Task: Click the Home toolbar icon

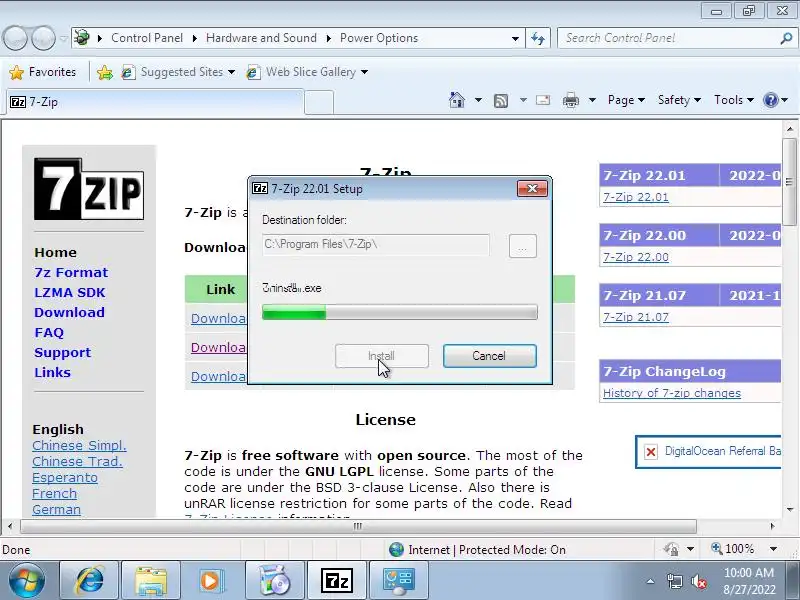Action: (457, 100)
